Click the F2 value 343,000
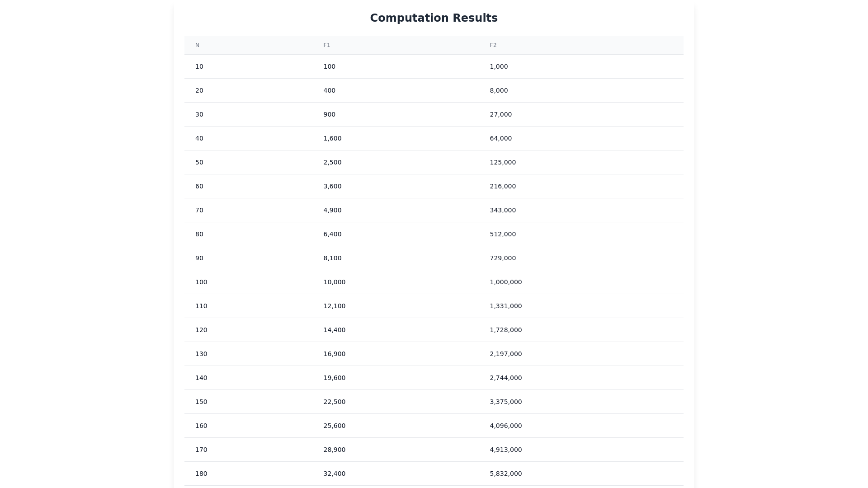 point(503,210)
